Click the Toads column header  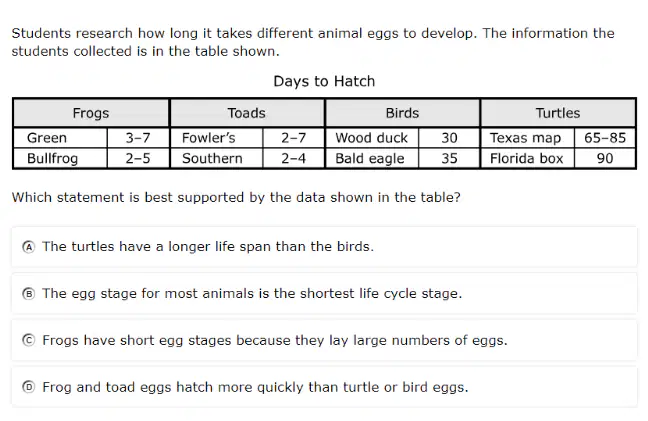pos(247,113)
